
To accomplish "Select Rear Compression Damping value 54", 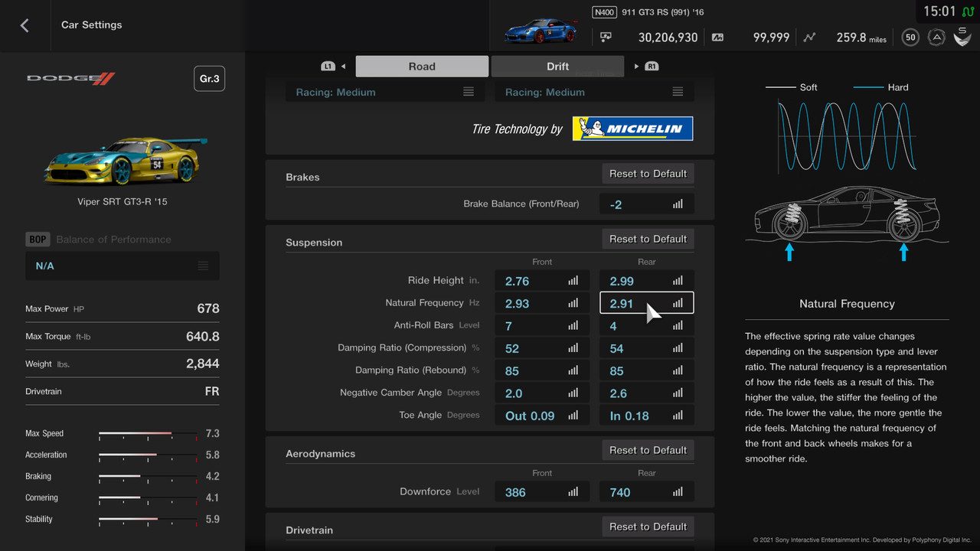I will [x=646, y=348].
